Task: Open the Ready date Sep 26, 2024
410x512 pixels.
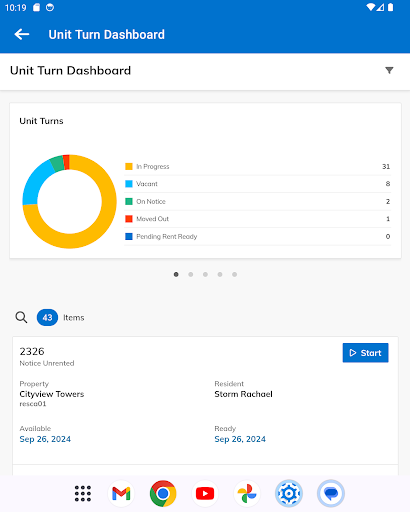Action: 240,439
